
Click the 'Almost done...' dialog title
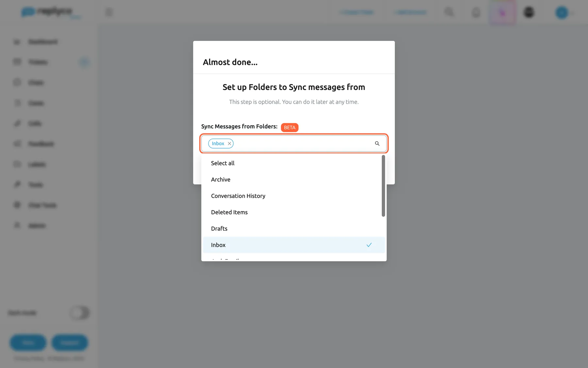click(x=230, y=62)
